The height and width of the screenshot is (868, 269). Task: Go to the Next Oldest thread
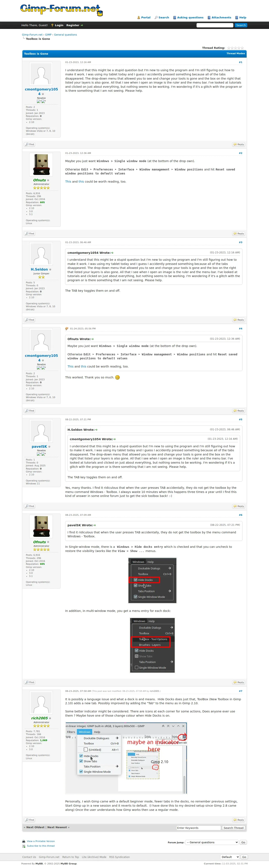pos(35,828)
